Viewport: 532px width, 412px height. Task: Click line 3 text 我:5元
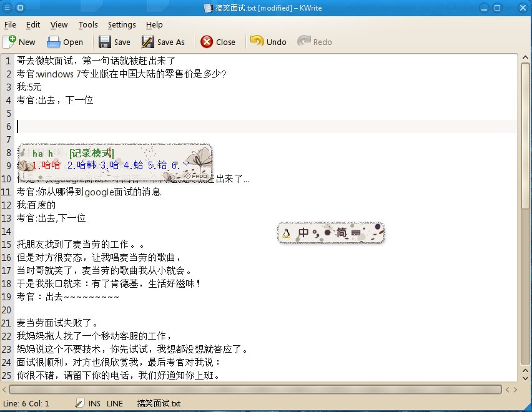click(x=29, y=87)
